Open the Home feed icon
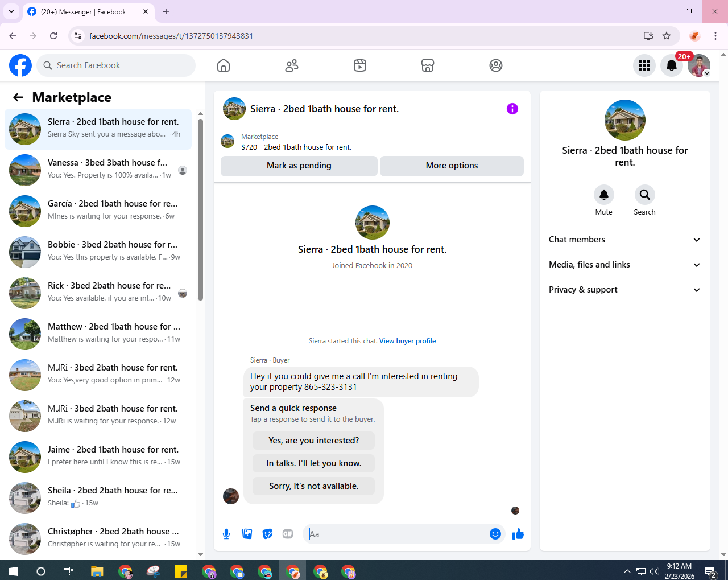Viewport: 728px width, 580px height. [x=224, y=65]
